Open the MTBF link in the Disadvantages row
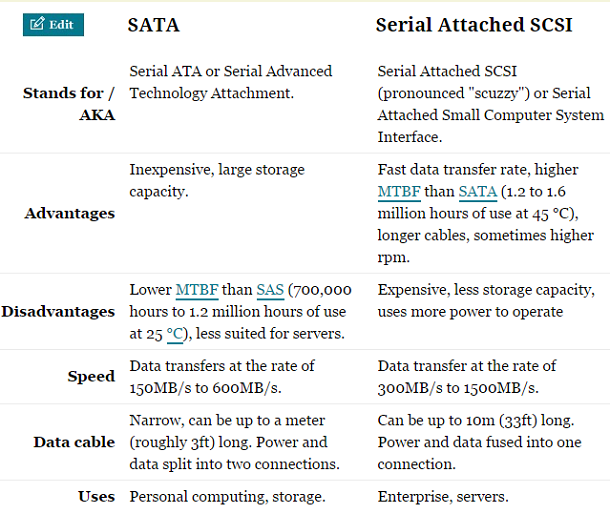This screenshot has width=610, height=514. pyautogui.click(x=197, y=290)
